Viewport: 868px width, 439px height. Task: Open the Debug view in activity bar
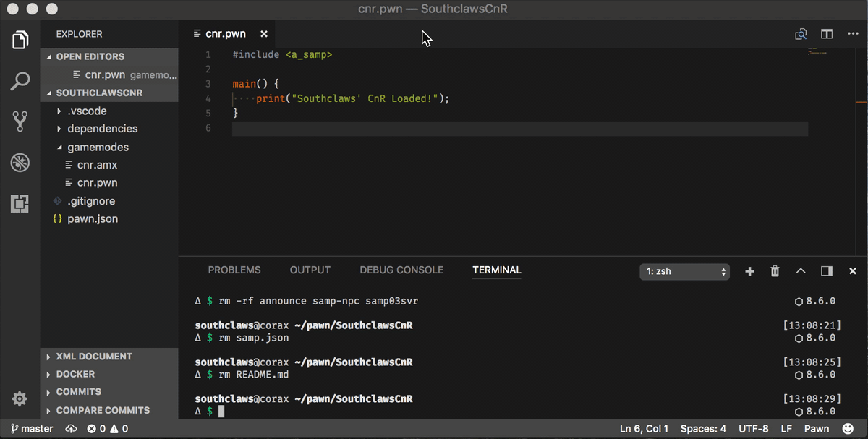tap(20, 163)
